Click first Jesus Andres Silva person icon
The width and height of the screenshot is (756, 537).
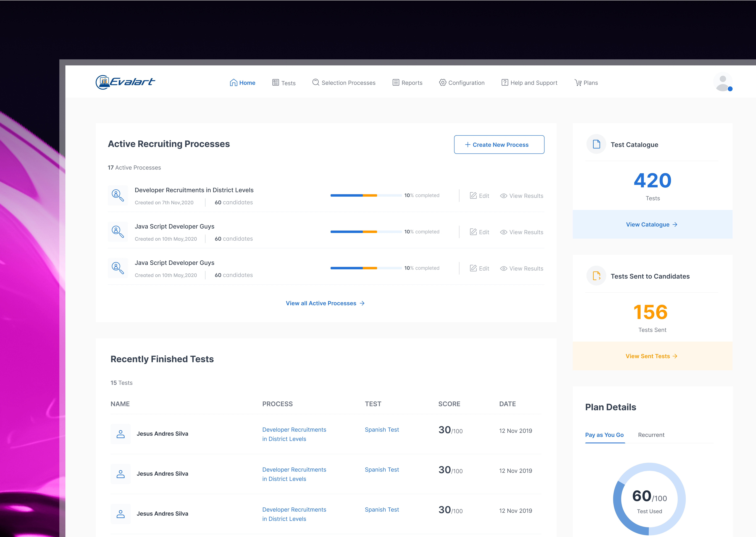point(121,434)
